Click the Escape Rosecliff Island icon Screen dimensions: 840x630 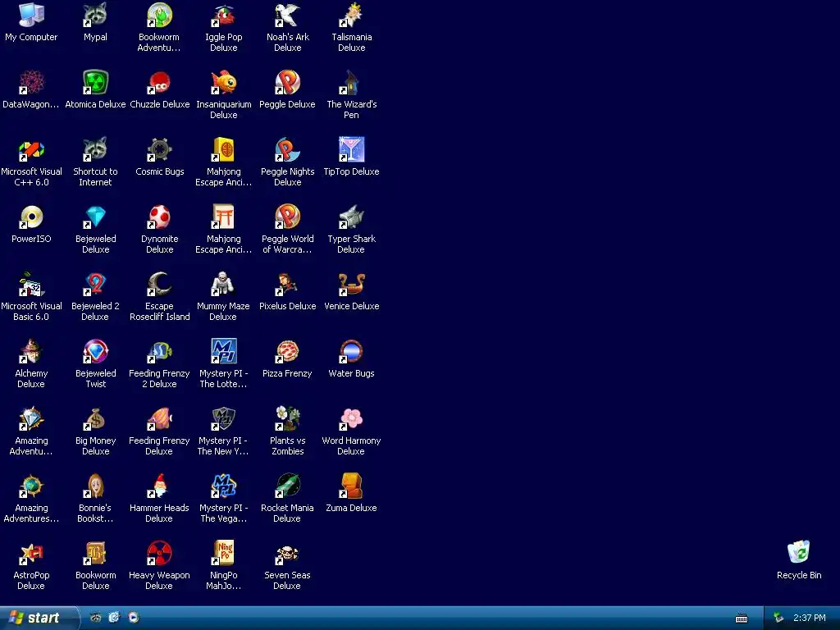160,284
